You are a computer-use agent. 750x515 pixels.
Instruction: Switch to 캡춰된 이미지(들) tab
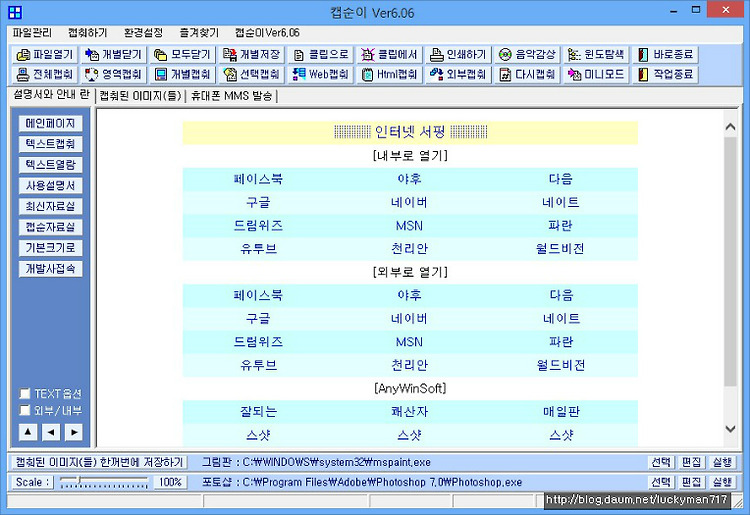coord(140,96)
